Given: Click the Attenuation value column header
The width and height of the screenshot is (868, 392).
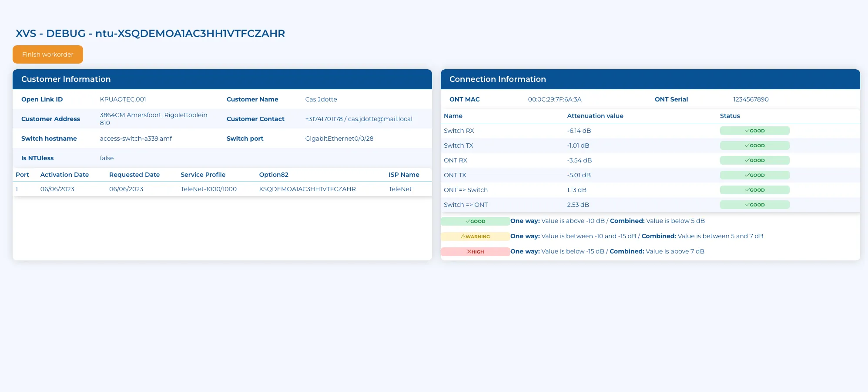Looking at the screenshot, I should [595, 116].
